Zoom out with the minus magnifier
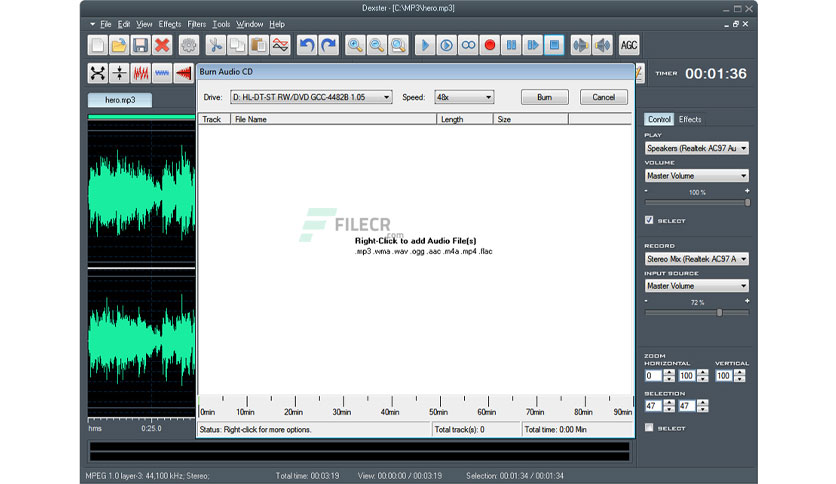Viewport: 836px width, 484px height. click(376, 45)
